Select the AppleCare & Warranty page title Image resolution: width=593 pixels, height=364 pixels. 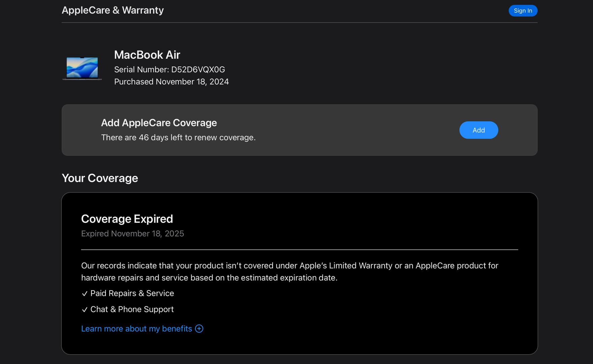(x=113, y=10)
